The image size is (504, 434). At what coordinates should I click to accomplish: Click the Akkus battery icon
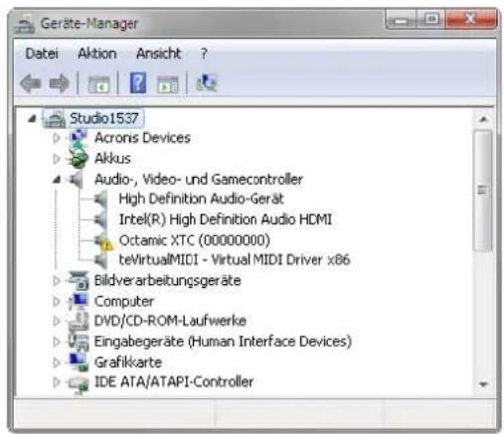click(79, 158)
